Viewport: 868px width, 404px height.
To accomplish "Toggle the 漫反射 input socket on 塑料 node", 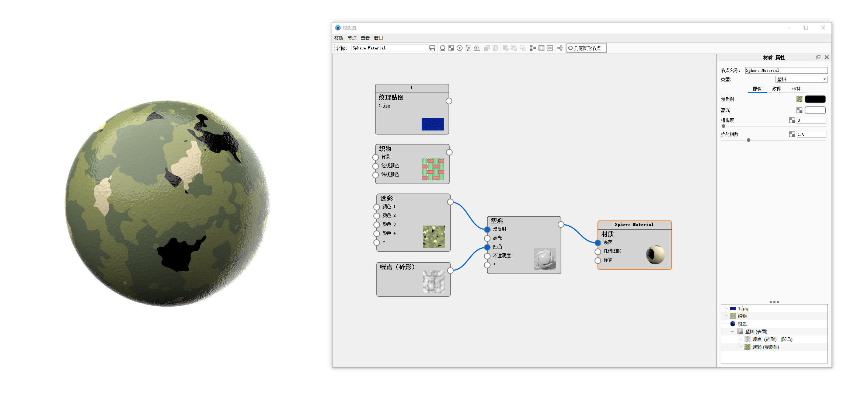I will pos(487,229).
